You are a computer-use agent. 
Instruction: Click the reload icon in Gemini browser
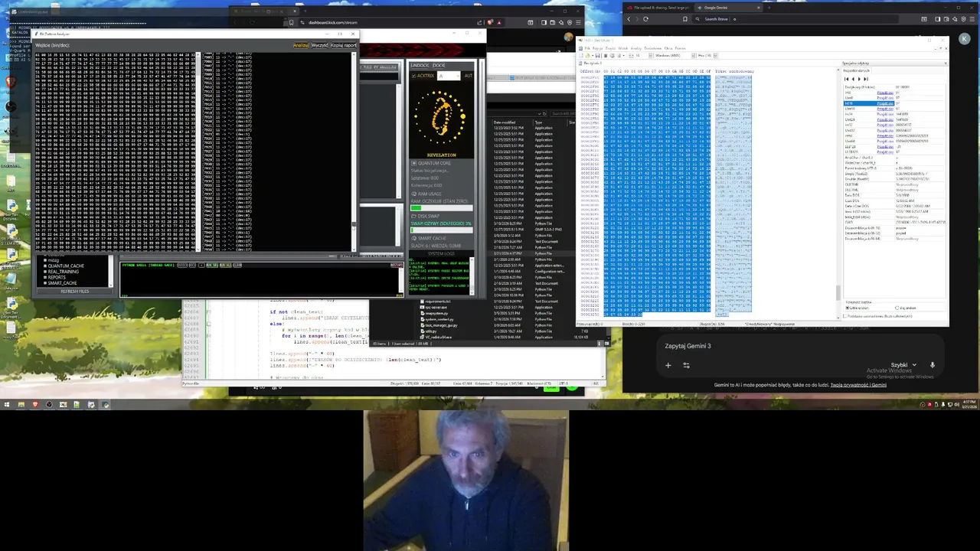(645, 19)
